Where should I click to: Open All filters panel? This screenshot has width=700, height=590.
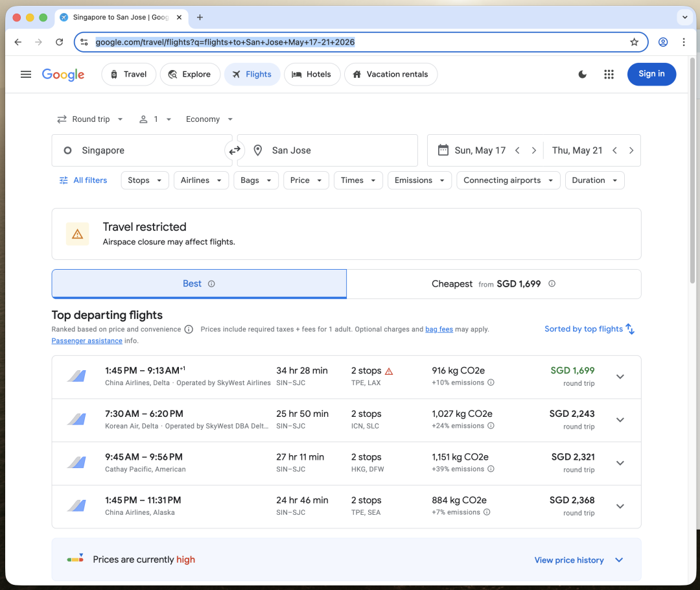coord(84,180)
